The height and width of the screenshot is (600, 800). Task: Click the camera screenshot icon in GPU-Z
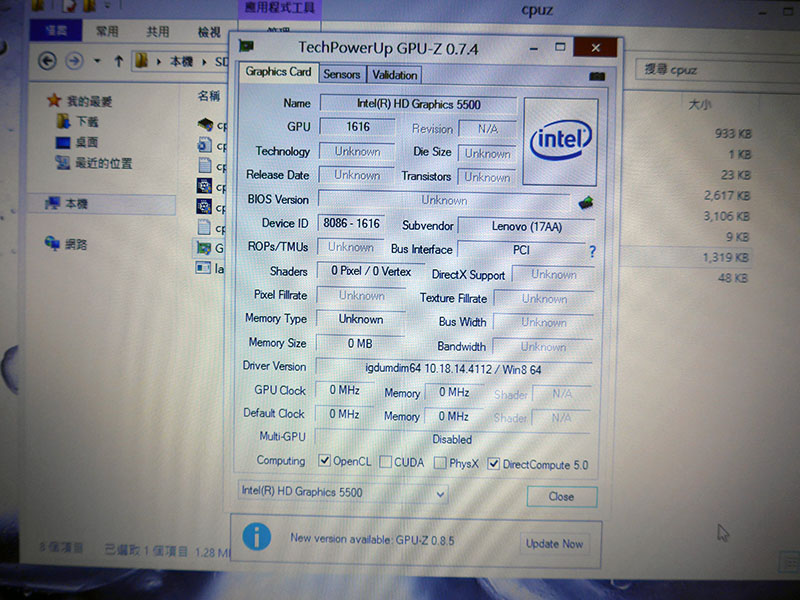click(597, 76)
